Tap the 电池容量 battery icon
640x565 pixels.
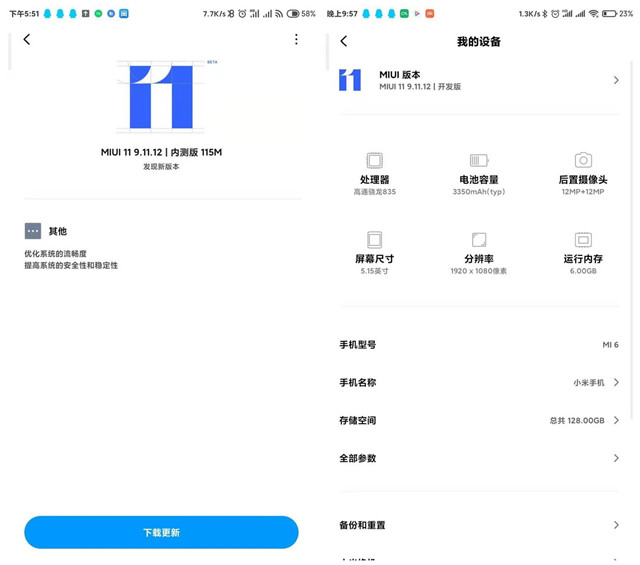pos(479,161)
